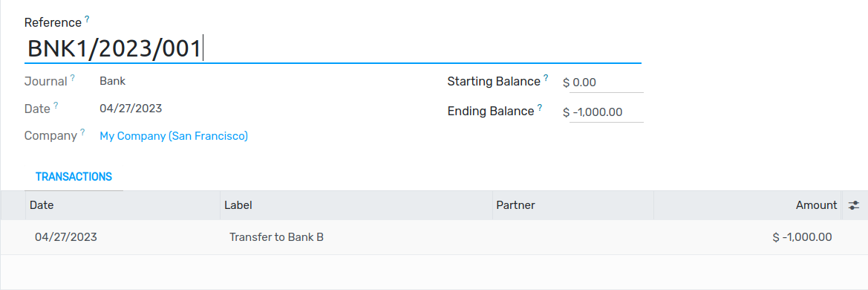
Task: Edit the Starting Balance amount field
Action: click(x=607, y=83)
